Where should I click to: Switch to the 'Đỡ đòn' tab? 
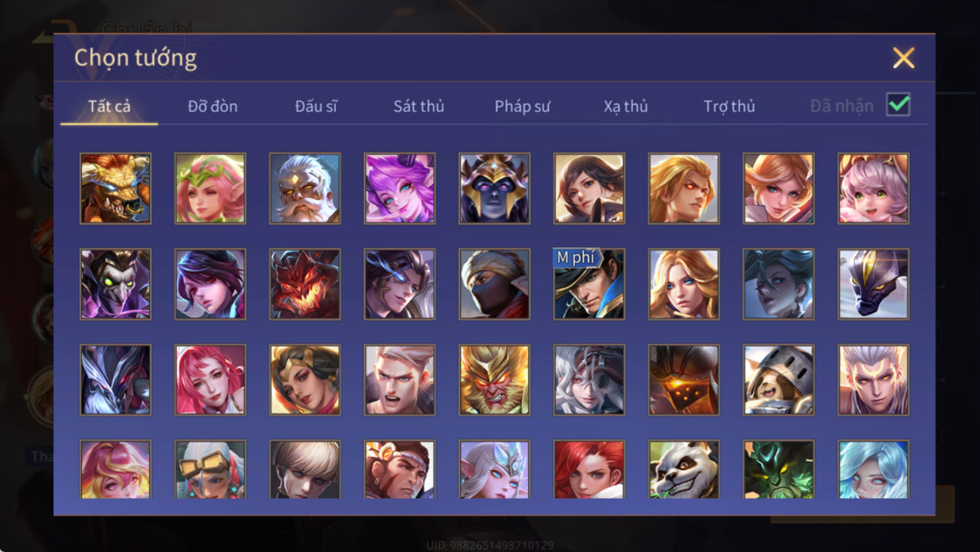[x=213, y=106]
